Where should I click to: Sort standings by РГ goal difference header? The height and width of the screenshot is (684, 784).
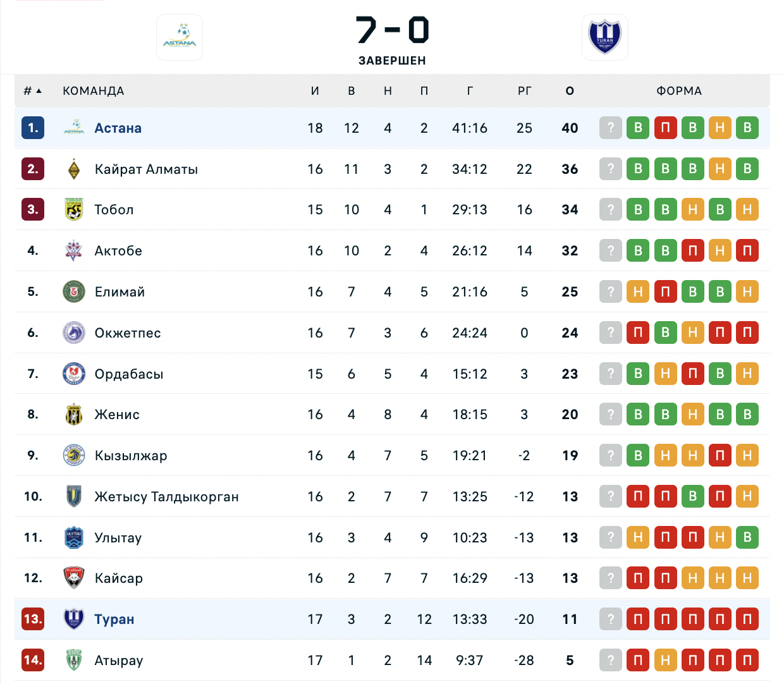(x=524, y=91)
